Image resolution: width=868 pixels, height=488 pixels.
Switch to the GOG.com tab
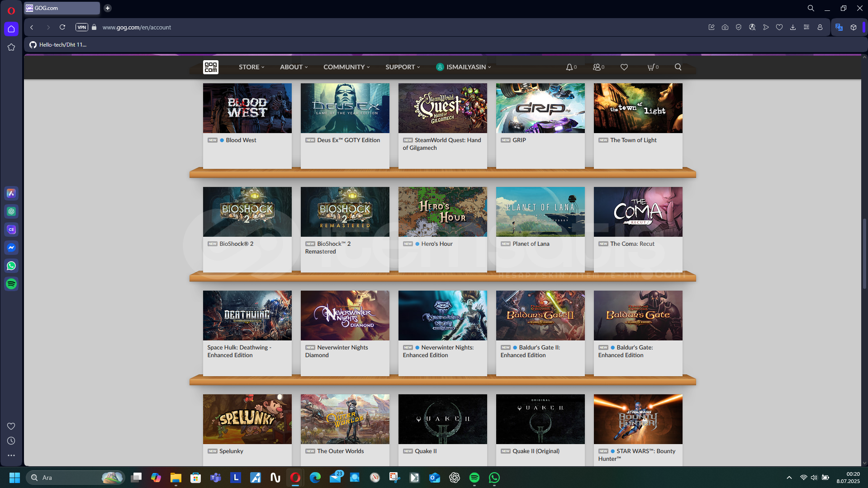(62, 8)
